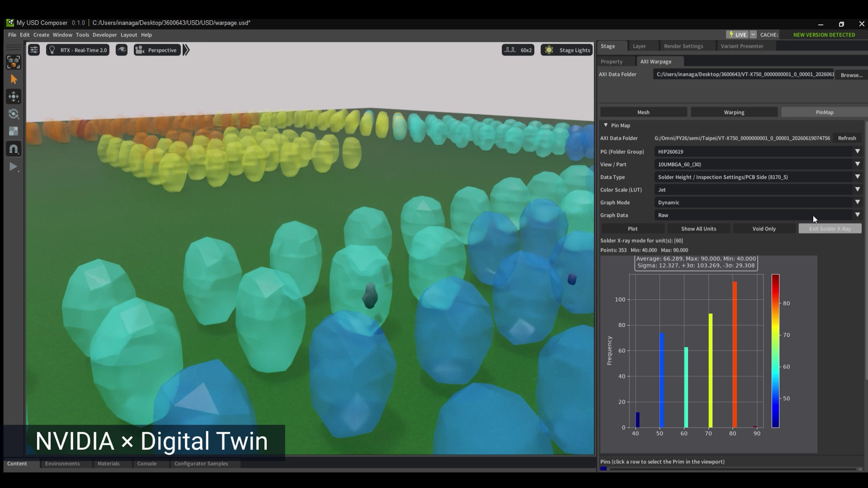Click the yellow histogram bar at 70
Screen dimensions: 868x488
pyautogui.click(x=710, y=371)
